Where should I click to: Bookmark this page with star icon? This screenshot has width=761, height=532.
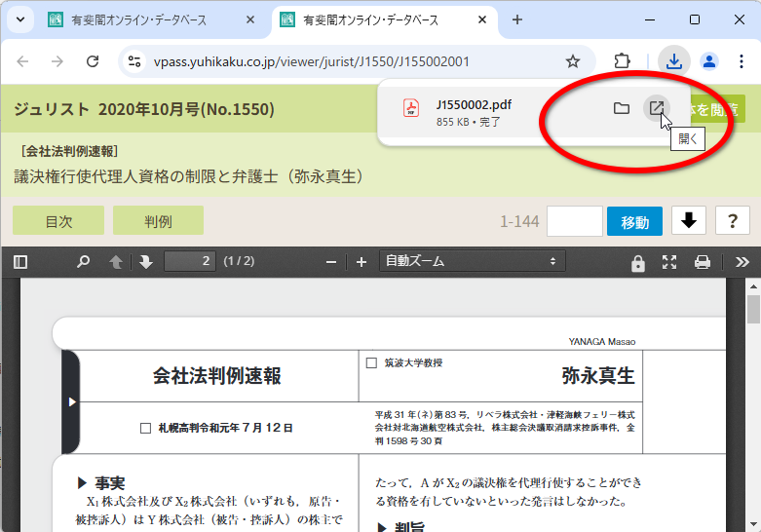(x=573, y=61)
